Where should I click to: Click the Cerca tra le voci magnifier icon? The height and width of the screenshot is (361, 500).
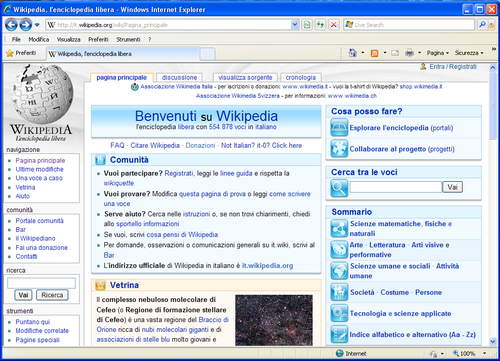coord(339,188)
